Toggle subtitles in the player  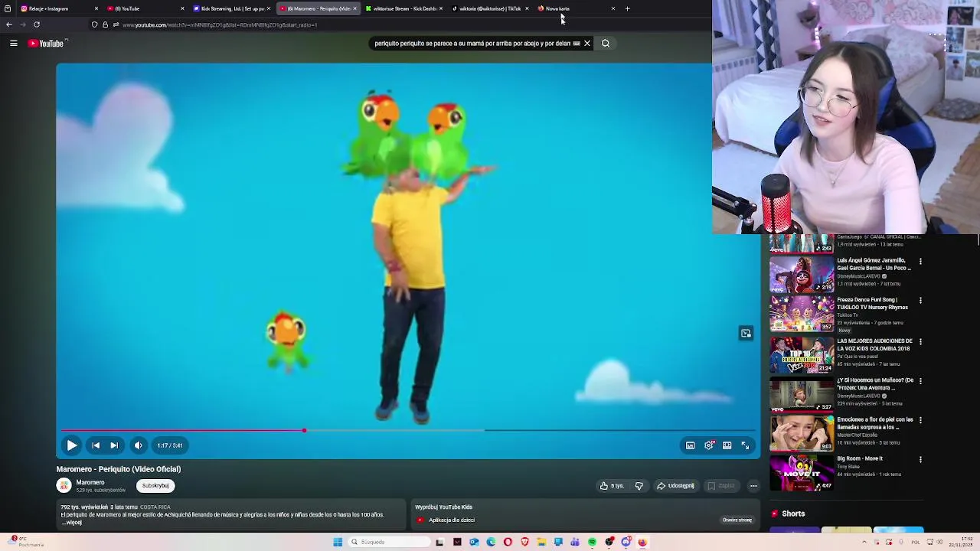tap(690, 445)
